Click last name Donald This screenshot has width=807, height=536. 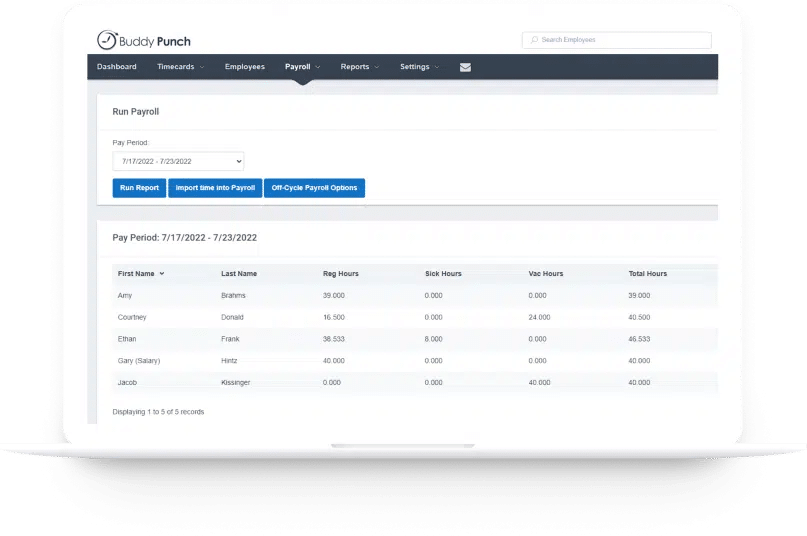click(232, 317)
